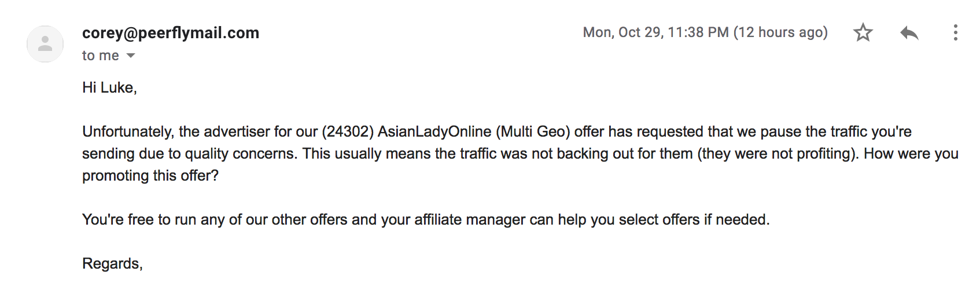Viewport: 980px width, 286px height.
Task: Click the sender's profile avatar
Action: [45, 44]
